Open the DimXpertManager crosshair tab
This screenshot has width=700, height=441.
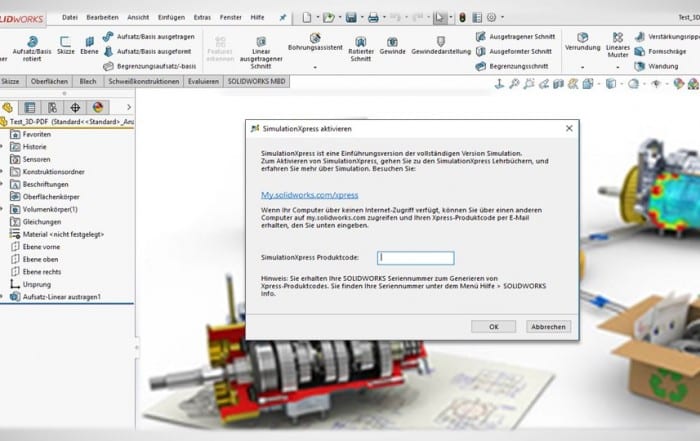pyautogui.click(x=75, y=107)
